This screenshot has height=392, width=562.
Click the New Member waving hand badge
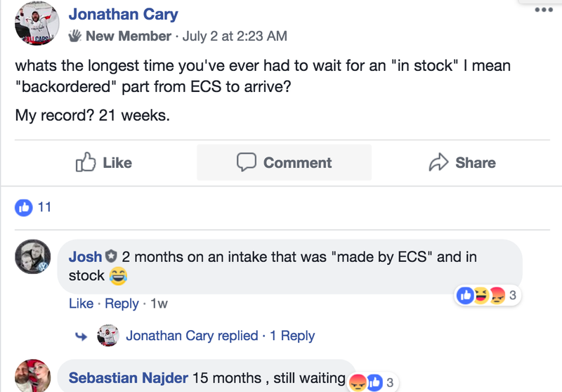(x=74, y=36)
